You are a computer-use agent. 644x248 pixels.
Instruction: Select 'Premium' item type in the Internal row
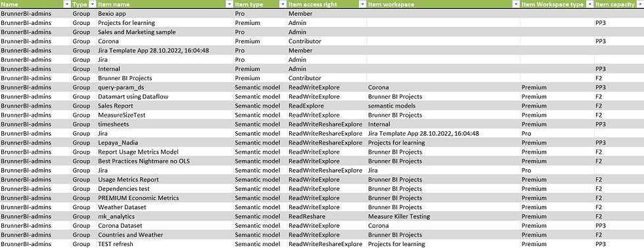[x=260, y=69]
